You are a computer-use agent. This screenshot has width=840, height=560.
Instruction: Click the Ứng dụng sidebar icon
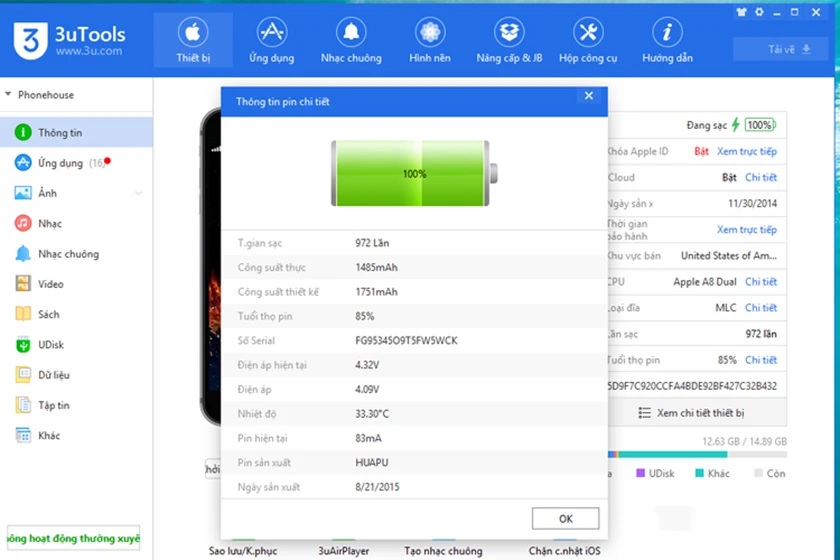click(23, 162)
